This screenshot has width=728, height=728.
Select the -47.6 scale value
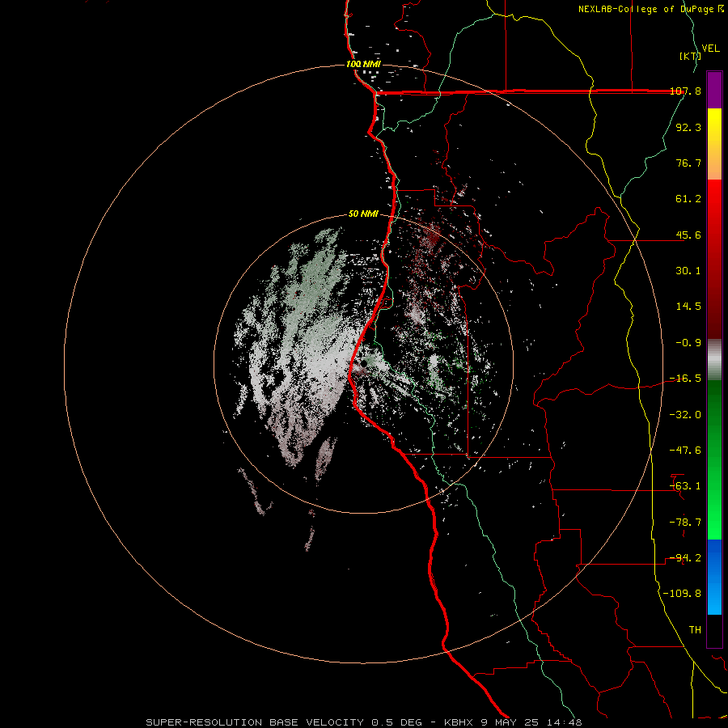coord(686,451)
